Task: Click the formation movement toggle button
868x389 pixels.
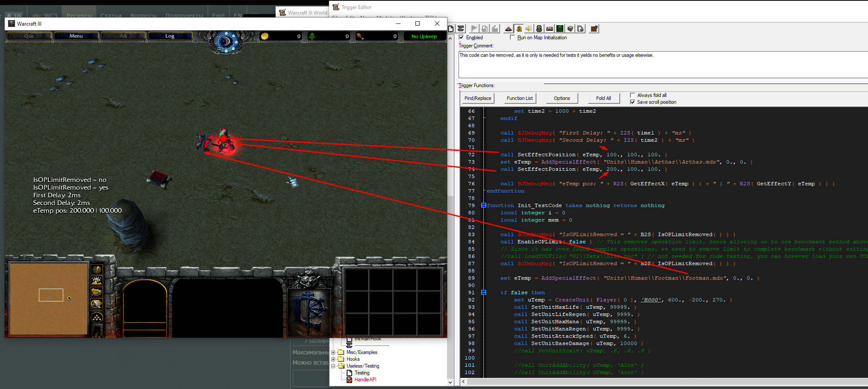Action: (x=97, y=317)
